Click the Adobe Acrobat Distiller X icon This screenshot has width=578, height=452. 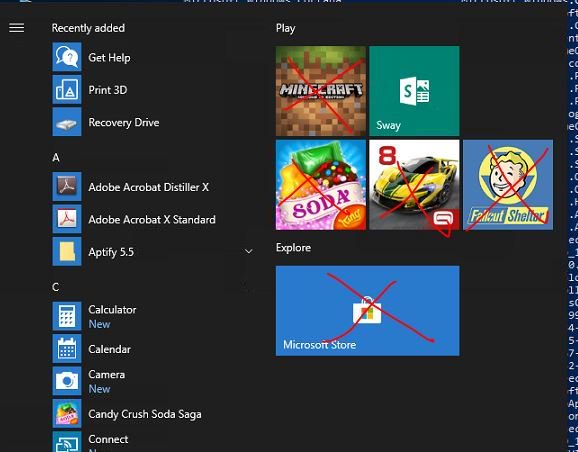(x=67, y=187)
